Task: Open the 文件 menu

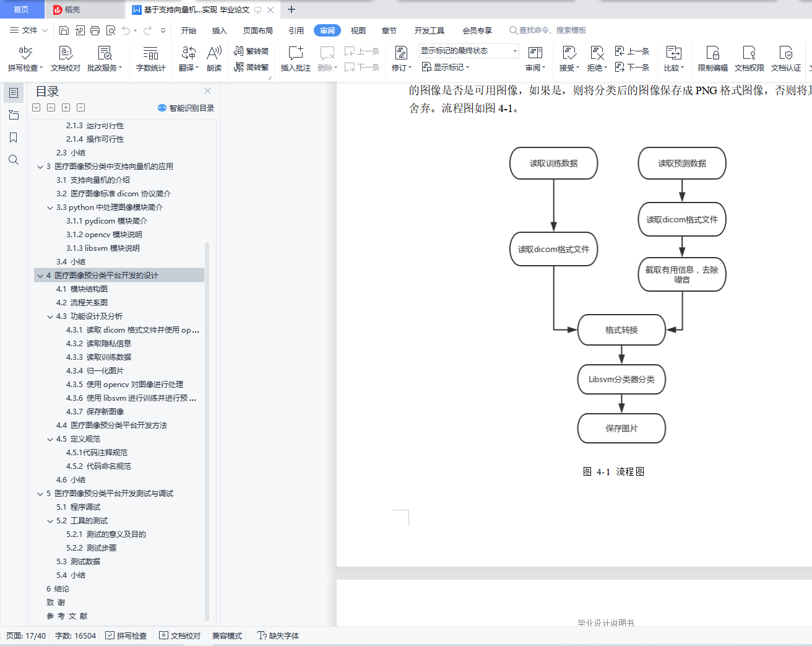Action: 28,30
